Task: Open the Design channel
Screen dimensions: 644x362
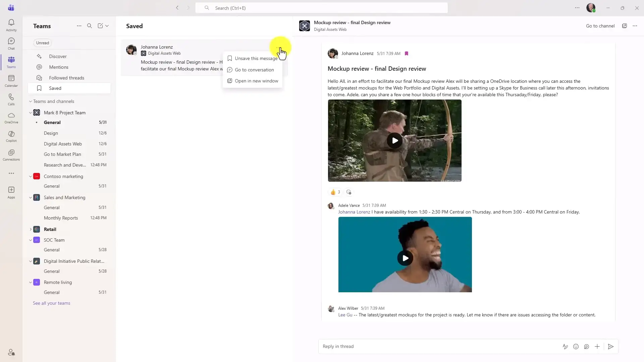Action: click(x=69, y=133)
